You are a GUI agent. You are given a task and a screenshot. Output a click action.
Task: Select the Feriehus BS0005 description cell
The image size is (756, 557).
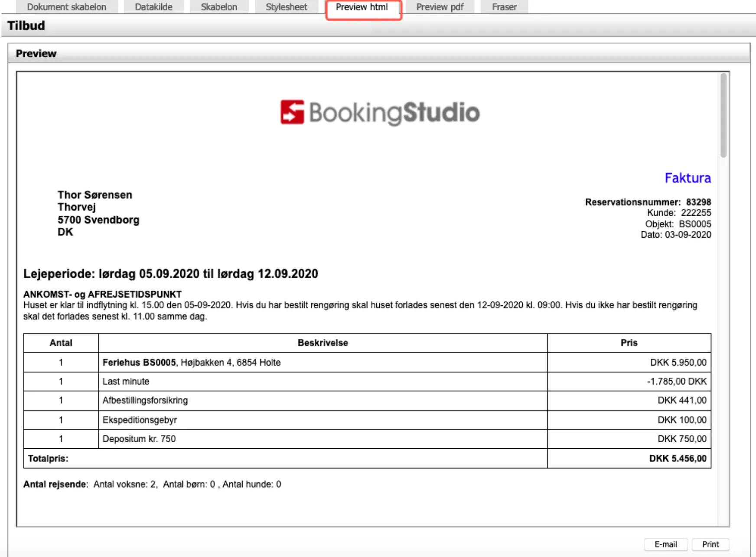click(x=192, y=362)
